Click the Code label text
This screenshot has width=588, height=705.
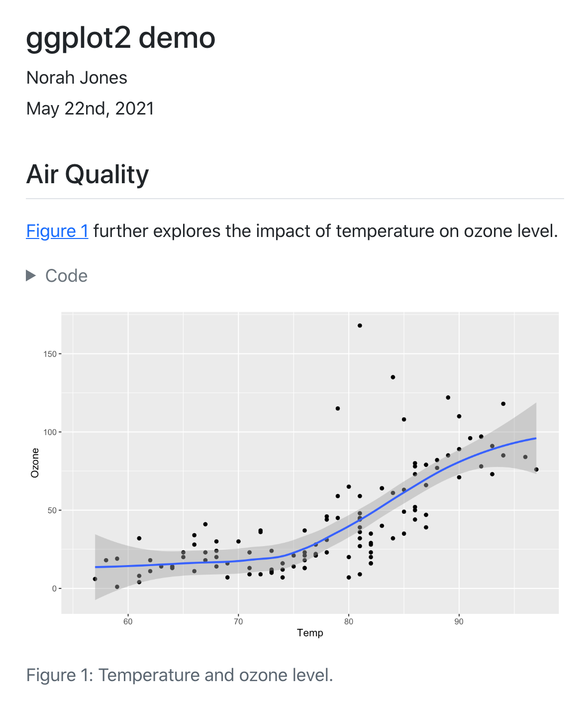pyautogui.click(x=66, y=275)
